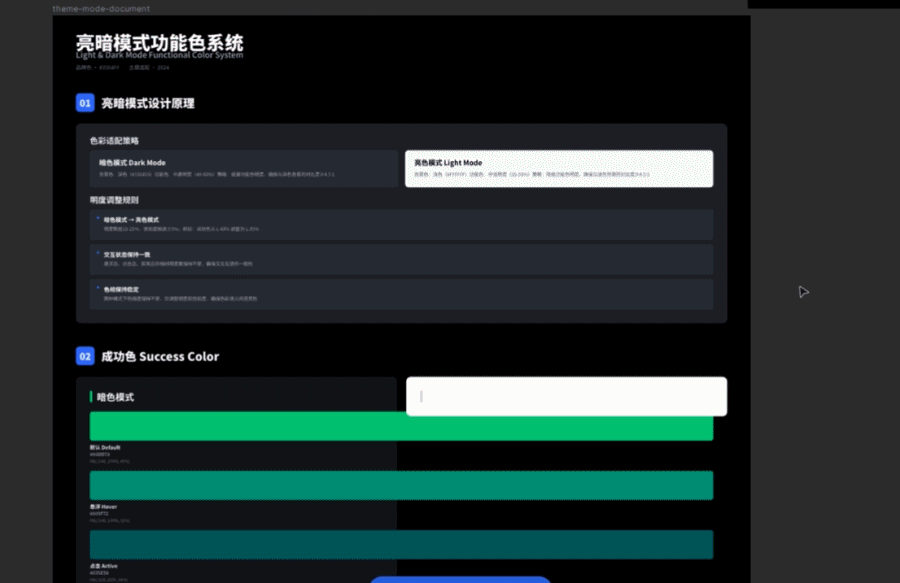Click the blue button below the Active swatch
Image resolution: width=900 pixels, height=583 pixels.
[459, 580]
